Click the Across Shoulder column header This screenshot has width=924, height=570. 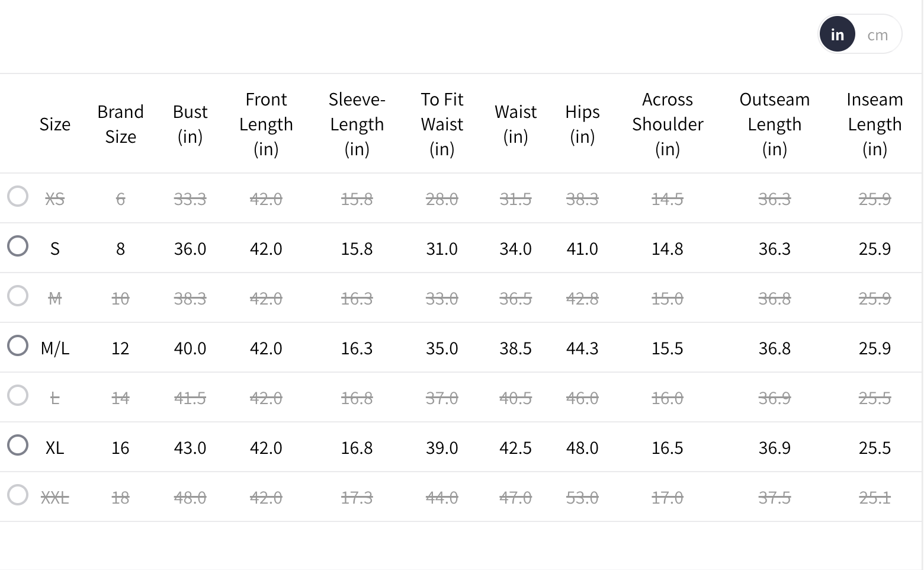tap(668, 124)
